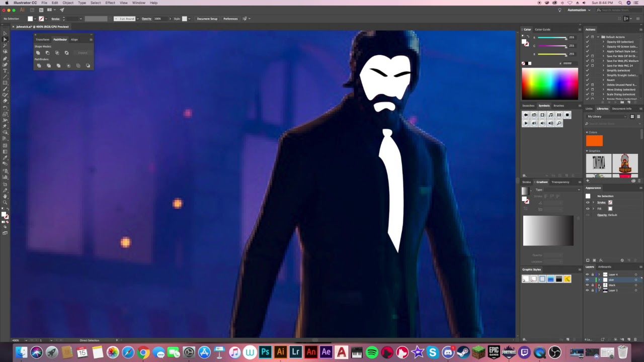The height and width of the screenshot is (362, 644).
Task: Open Photoshop from the Dock
Action: [265, 352]
